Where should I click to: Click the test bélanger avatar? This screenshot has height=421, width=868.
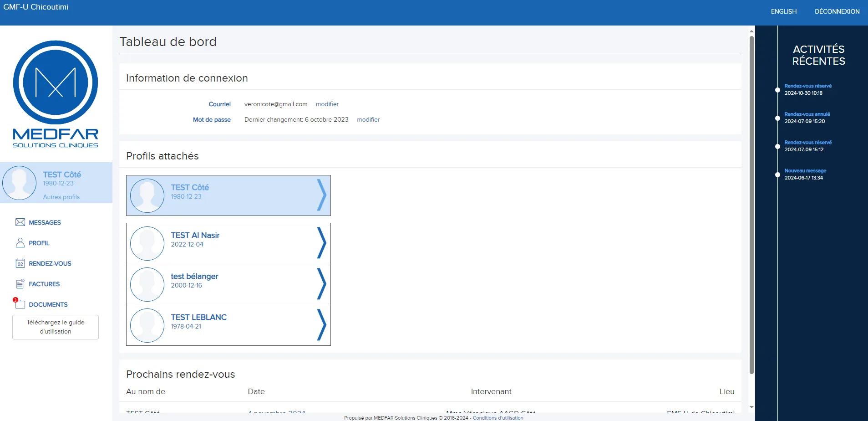(147, 284)
